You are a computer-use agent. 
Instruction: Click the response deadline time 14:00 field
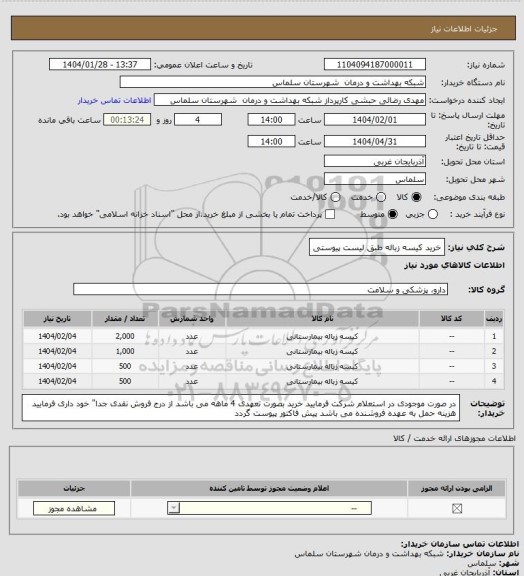click(272, 120)
